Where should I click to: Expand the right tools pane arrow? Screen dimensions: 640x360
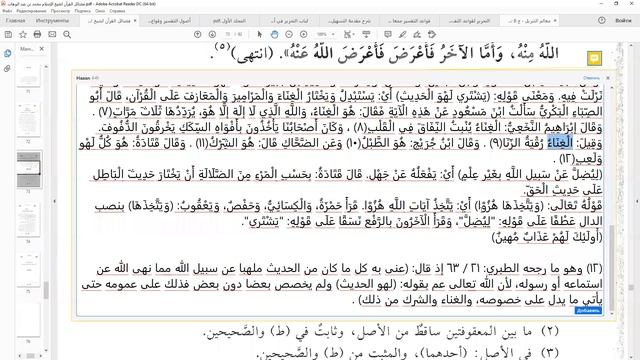[x=637, y=201]
